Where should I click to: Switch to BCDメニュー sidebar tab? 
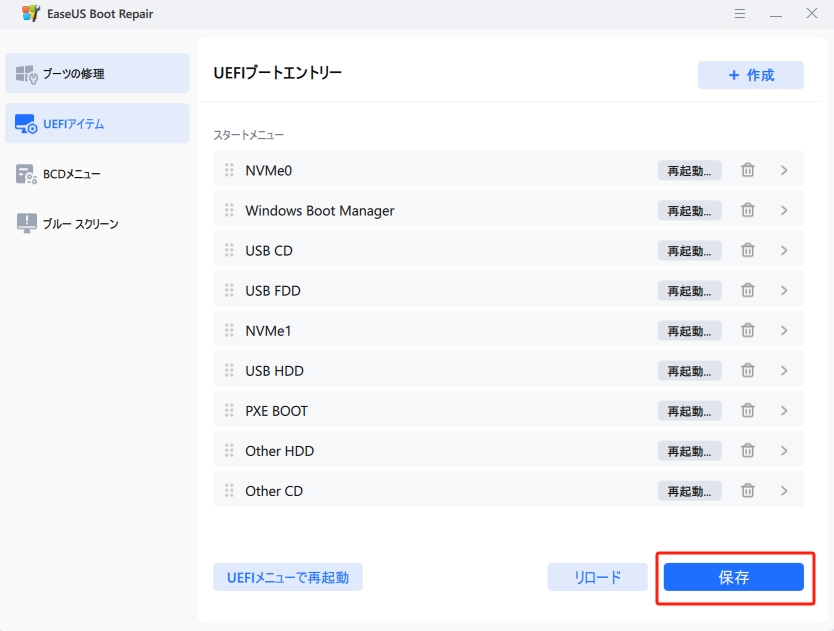point(97,174)
